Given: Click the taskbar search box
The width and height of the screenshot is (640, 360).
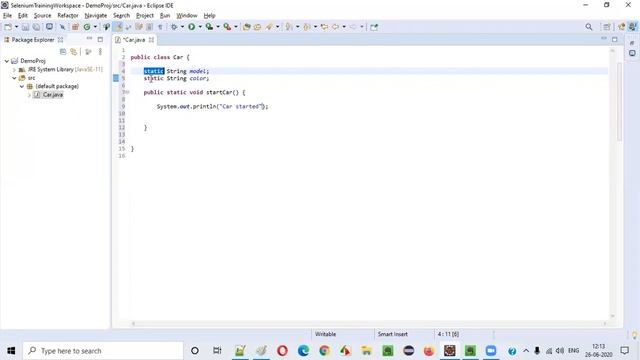Looking at the screenshot, I should pos(103,351).
